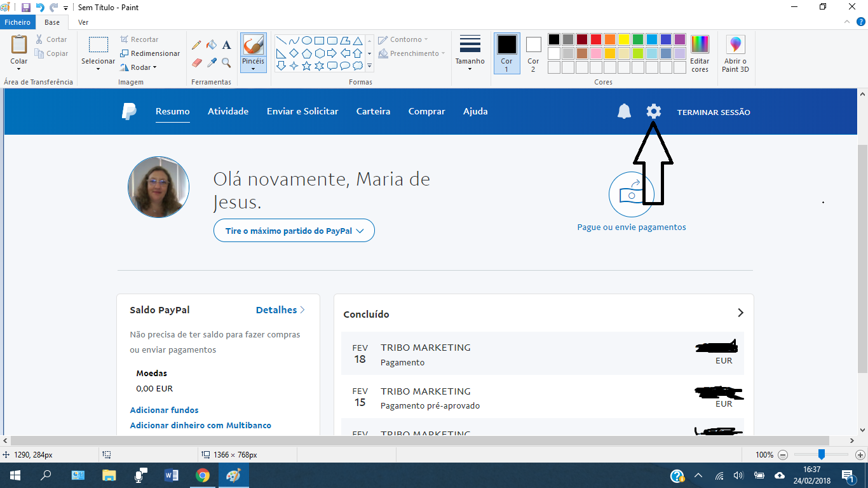Select the Eraser tool

click(196, 62)
